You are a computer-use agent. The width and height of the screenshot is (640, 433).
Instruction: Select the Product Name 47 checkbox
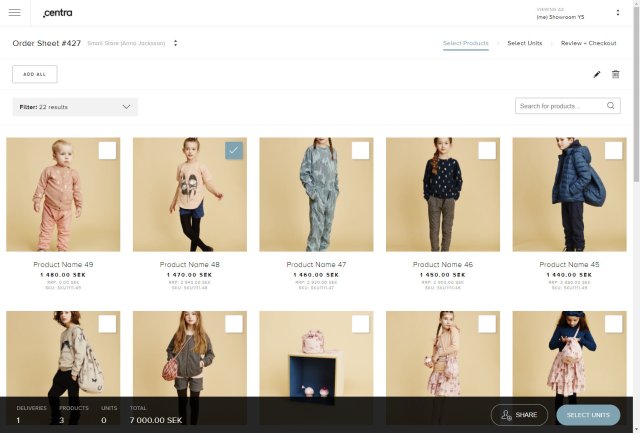[x=360, y=150]
